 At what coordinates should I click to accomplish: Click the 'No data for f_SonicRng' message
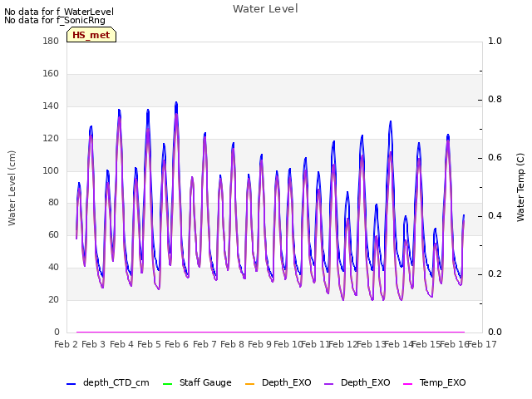pos(55,20)
